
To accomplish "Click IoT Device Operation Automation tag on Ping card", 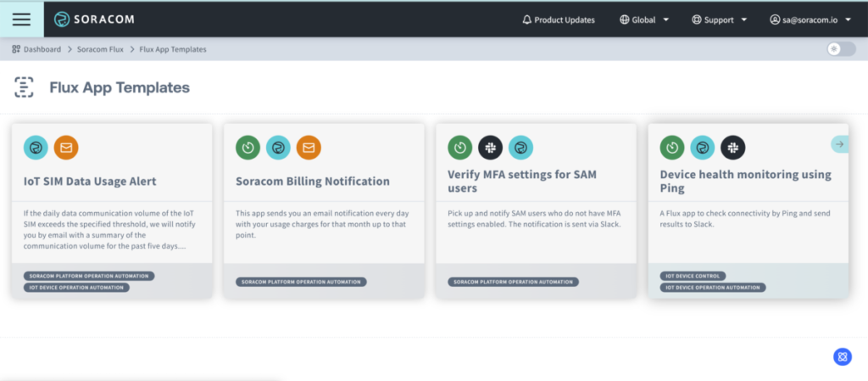I will pos(713,288).
